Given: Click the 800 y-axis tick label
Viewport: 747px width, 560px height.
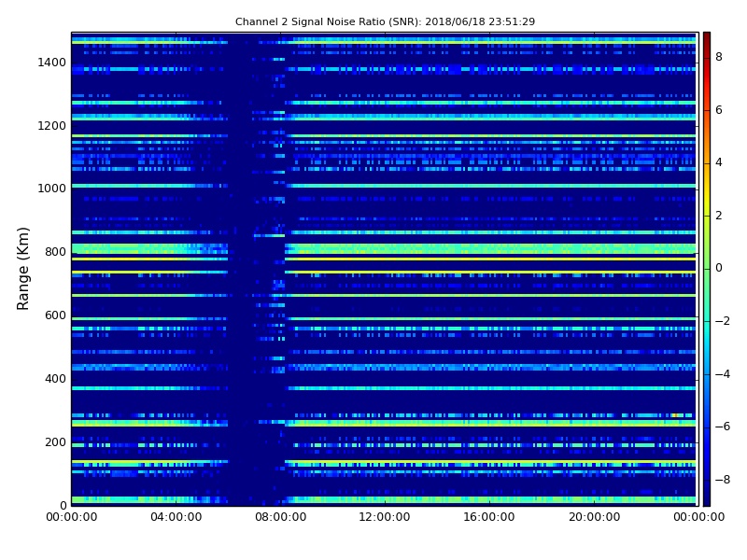Looking at the screenshot, I should point(55,252).
